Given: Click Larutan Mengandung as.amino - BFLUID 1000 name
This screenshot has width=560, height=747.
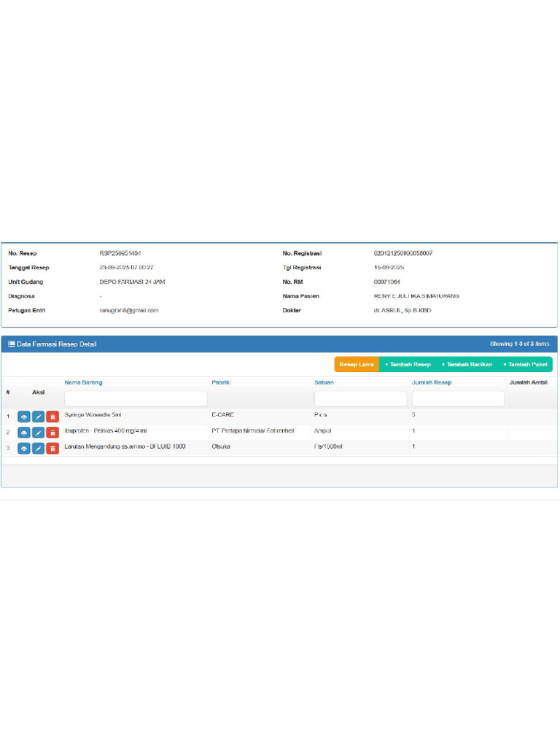Looking at the screenshot, I should pos(125,446).
